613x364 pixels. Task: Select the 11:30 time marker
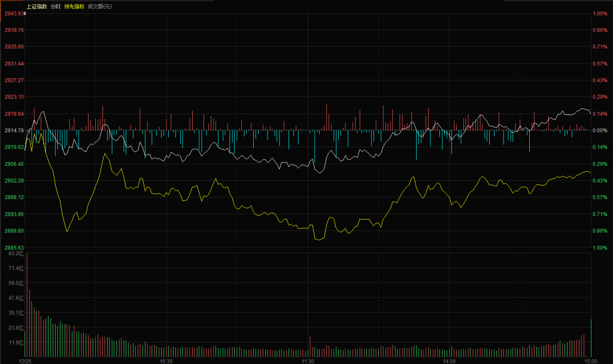click(308, 361)
